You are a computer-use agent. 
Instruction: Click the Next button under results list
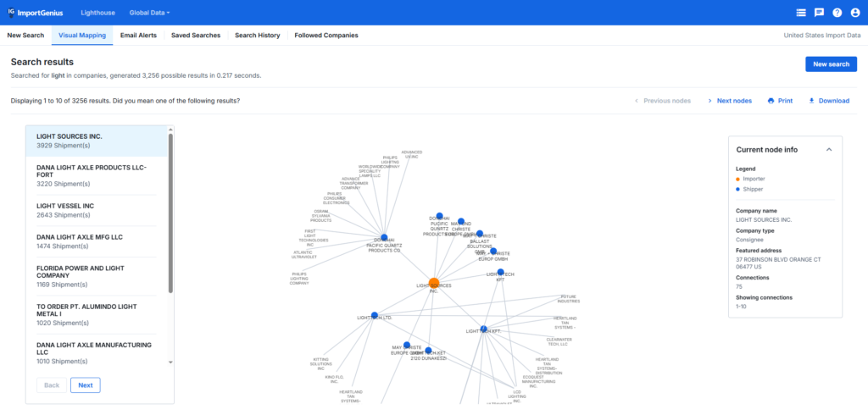click(x=85, y=385)
